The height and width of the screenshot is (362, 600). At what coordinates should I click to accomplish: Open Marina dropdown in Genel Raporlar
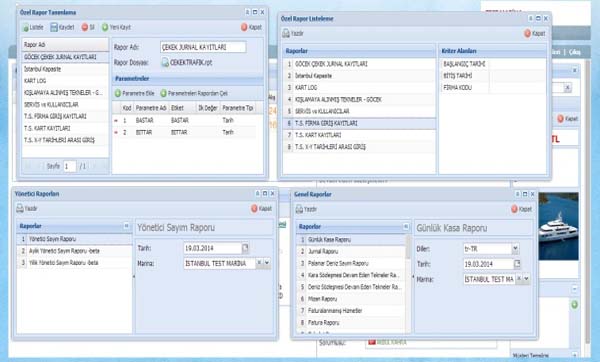[527, 279]
